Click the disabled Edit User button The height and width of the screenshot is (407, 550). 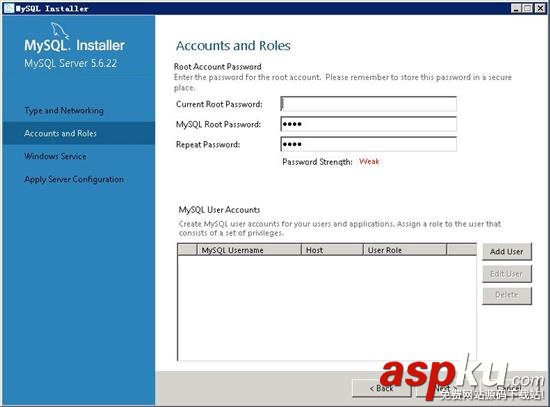coord(507,274)
